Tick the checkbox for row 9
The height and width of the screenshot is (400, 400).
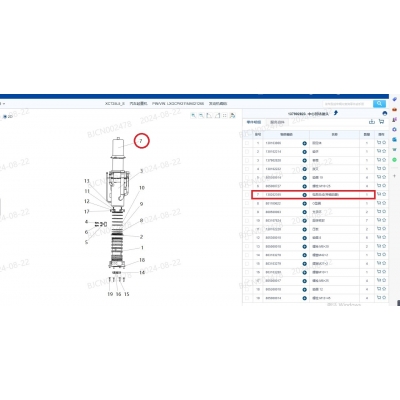tap(247, 212)
